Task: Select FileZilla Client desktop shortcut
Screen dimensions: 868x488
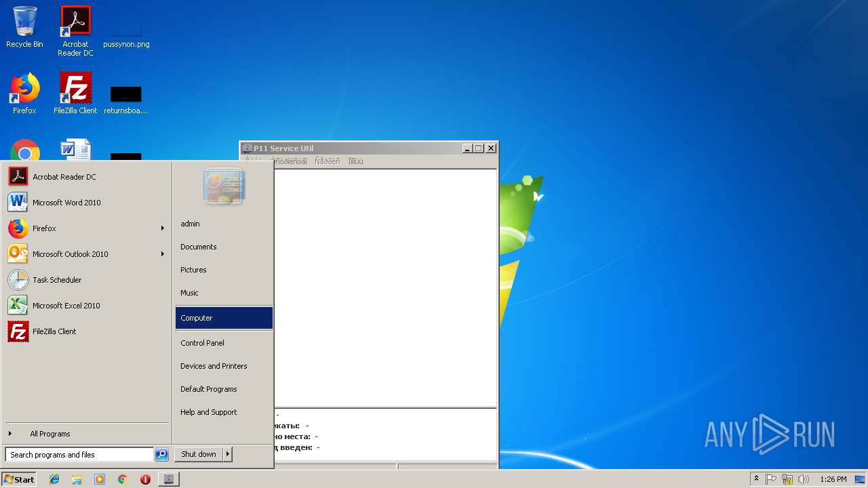Action: (75, 94)
